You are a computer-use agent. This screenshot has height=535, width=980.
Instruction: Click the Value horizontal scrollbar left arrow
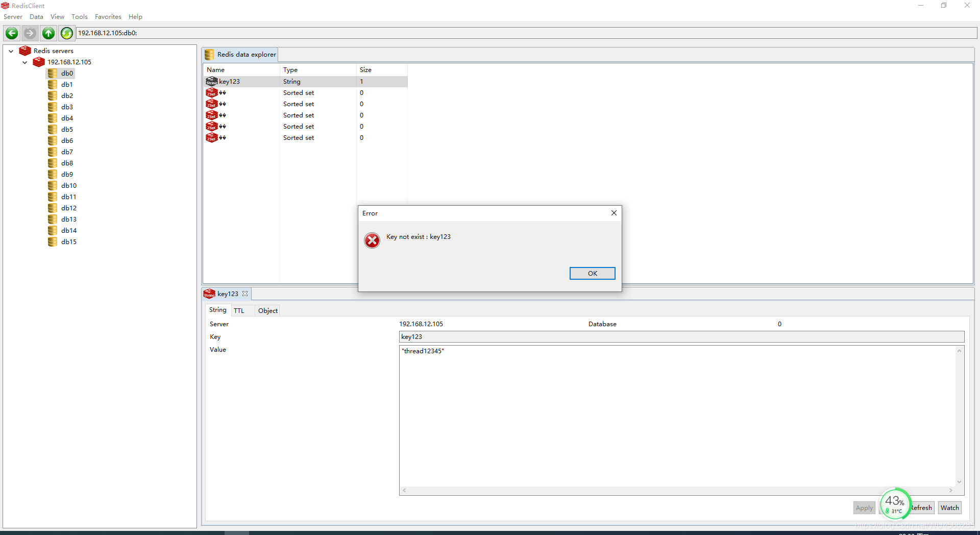tap(404, 491)
